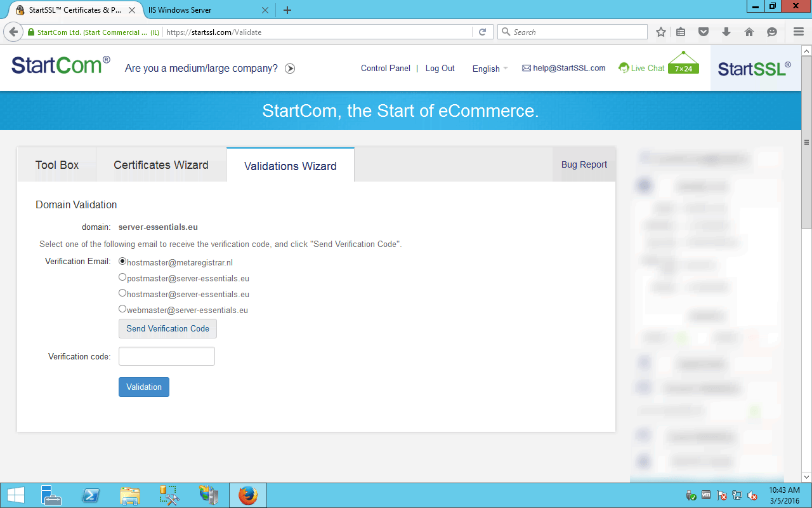
Task: Click the taskbar clock showing 10:43 AM
Action: point(784,495)
